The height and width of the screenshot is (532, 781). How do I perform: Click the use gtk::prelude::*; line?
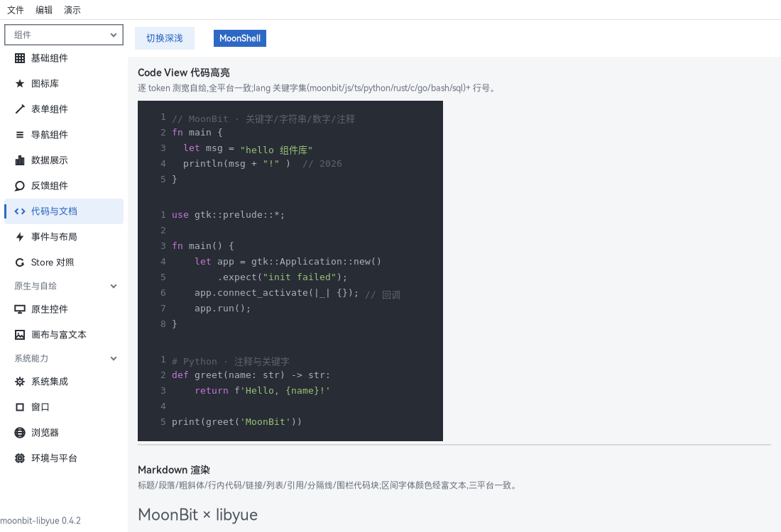click(228, 215)
